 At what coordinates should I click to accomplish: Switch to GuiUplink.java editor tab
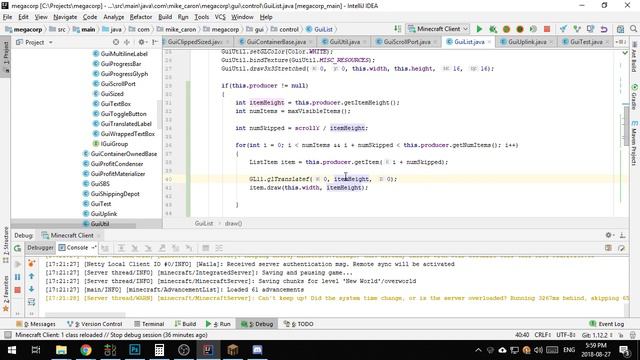[x=527, y=42]
